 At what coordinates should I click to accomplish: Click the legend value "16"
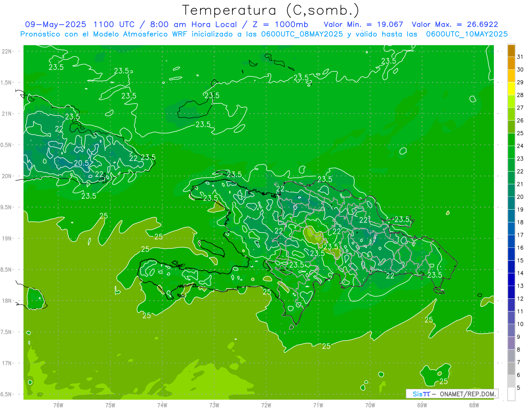[520, 248]
